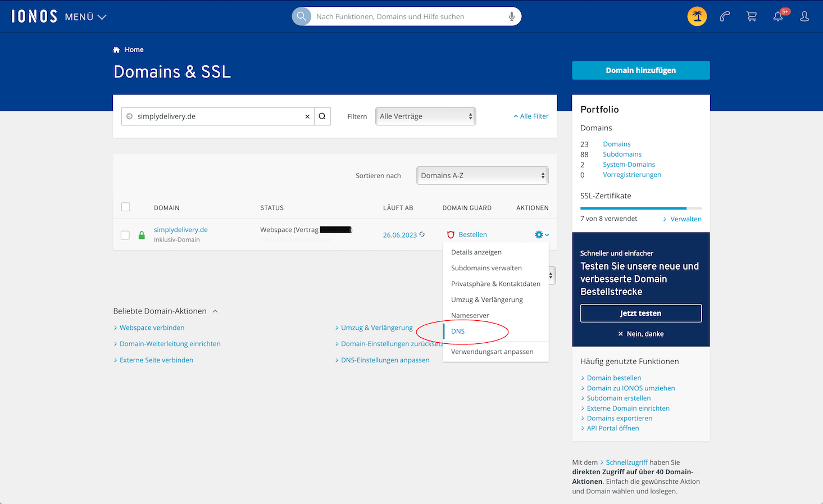Image resolution: width=823 pixels, height=504 pixels.
Task: Open the shopping cart icon
Action: [752, 16]
